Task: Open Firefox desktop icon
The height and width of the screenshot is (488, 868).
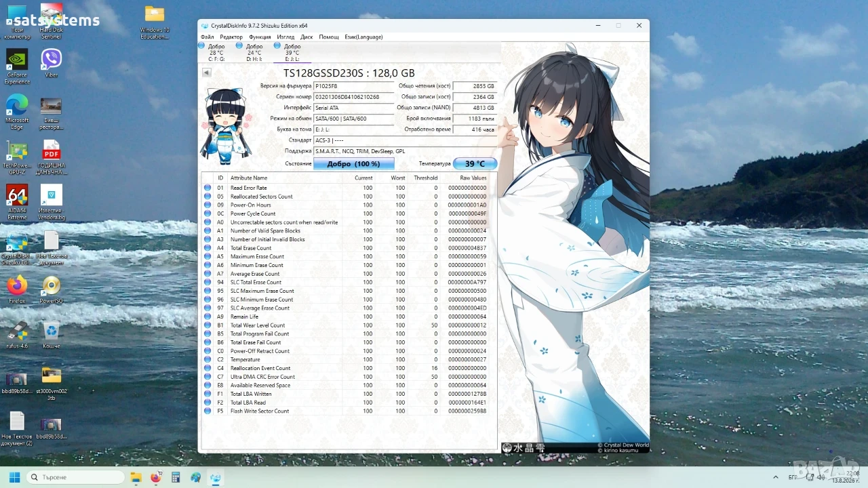Action: tap(17, 290)
